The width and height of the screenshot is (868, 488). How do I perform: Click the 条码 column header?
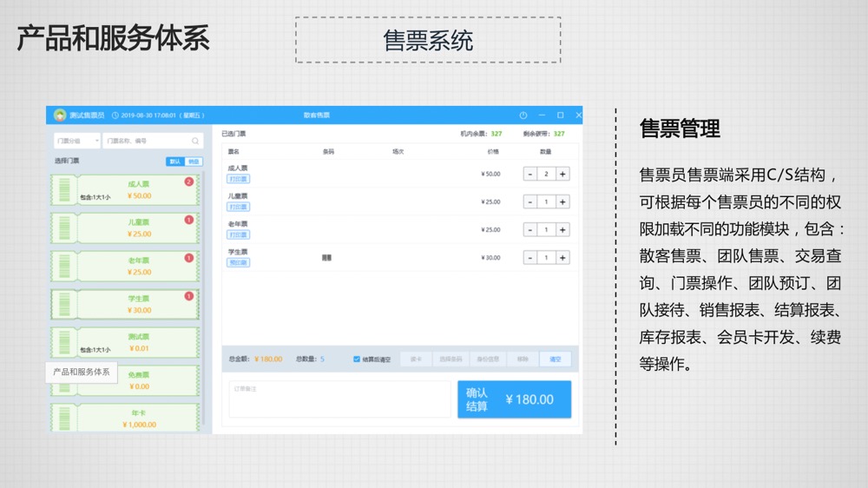[328, 151]
